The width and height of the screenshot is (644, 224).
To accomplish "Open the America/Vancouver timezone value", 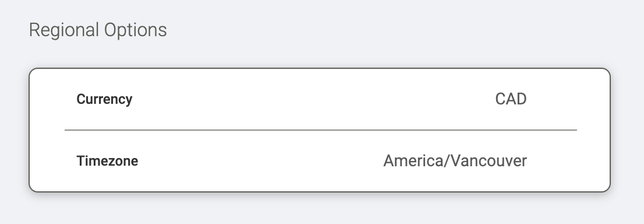I will tap(455, 161).
